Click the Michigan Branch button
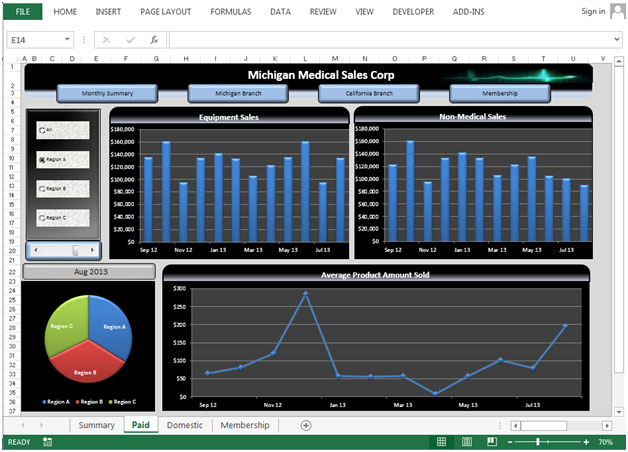The width and height of the screenshot is (628, 452). pyautogui.click(x=238, y=93)
